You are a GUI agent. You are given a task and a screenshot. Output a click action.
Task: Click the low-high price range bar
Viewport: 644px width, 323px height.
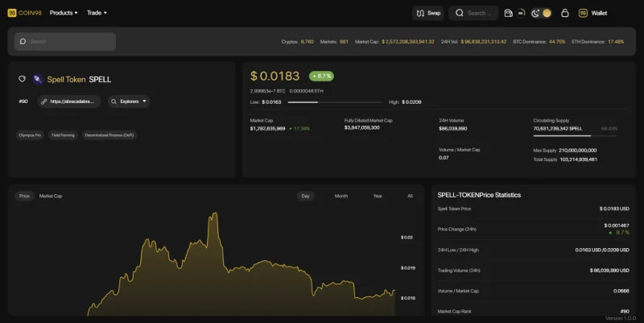coord(335,102)
